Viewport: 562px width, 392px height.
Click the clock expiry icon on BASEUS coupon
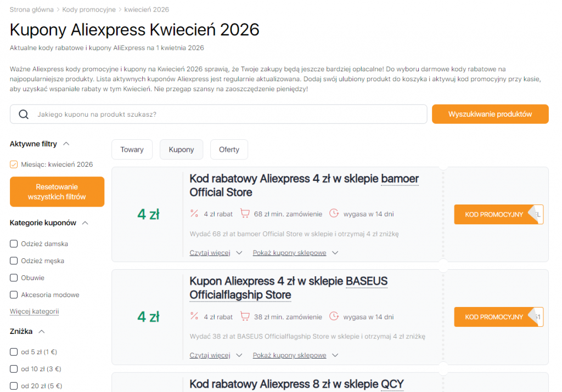(x=334, y=316)
